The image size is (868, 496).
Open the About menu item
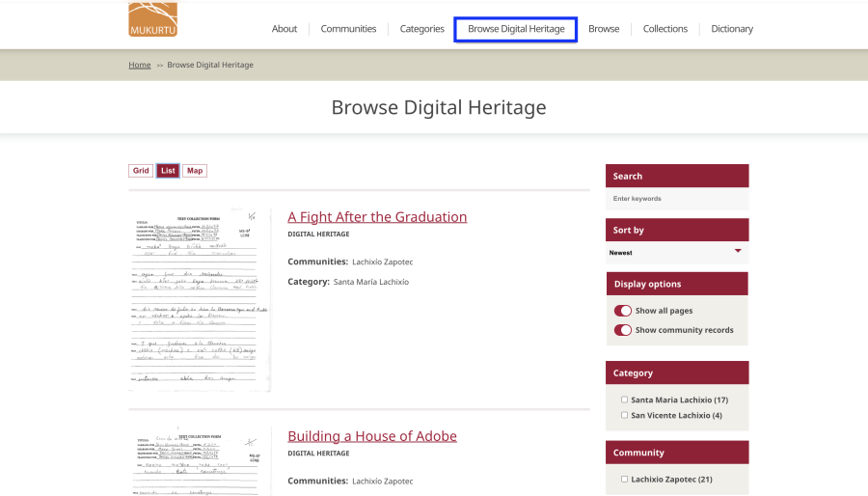click(284, 29)
